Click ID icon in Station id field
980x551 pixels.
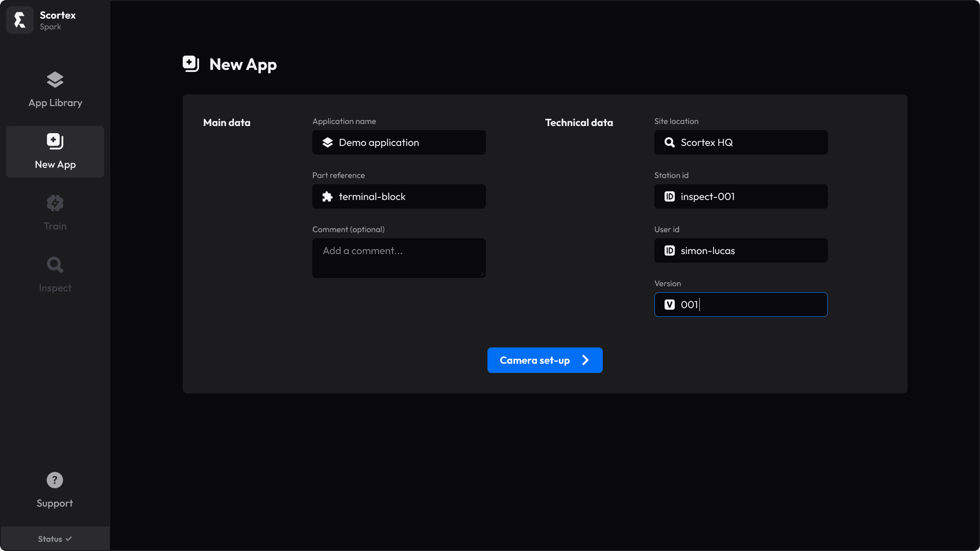[x=670, y=197]
